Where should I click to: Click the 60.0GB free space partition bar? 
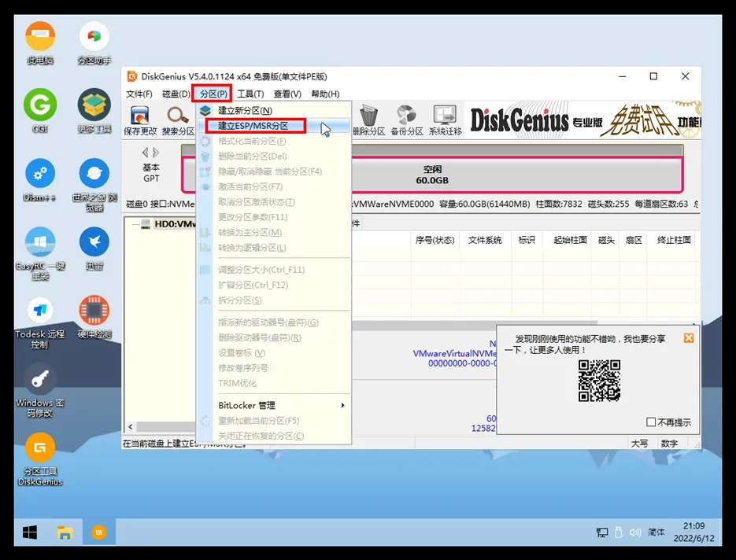point(431,175)
